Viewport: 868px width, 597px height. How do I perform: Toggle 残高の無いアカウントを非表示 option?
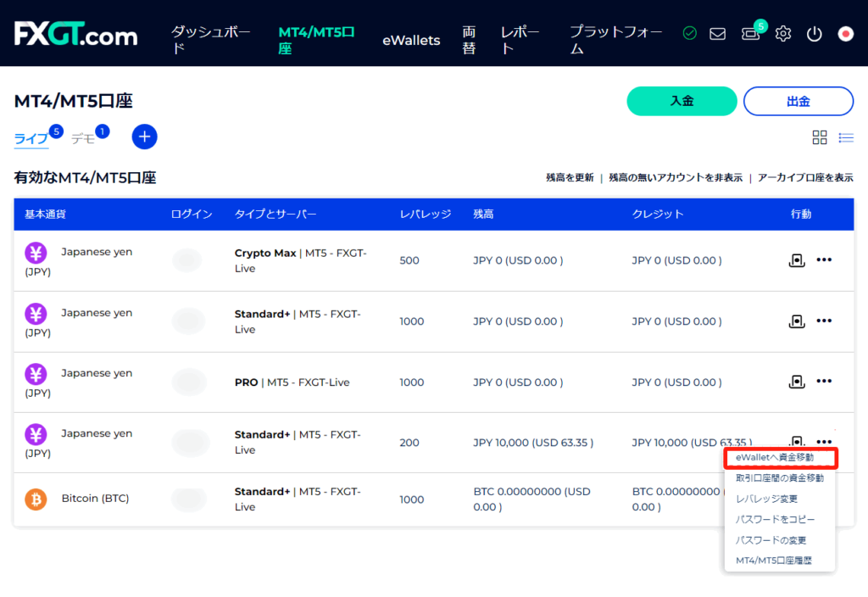(x=676, y=178)
